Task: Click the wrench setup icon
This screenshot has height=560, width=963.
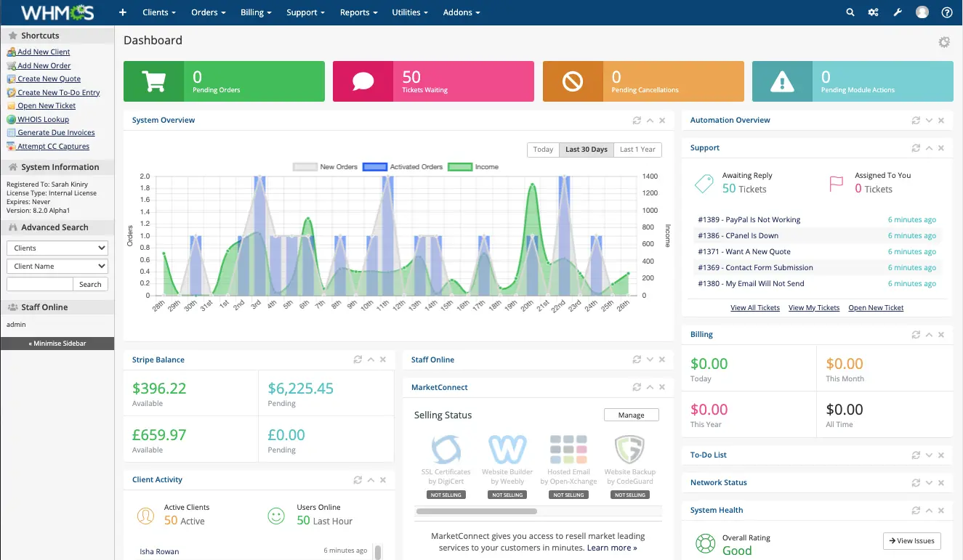Action: (897, 12)
